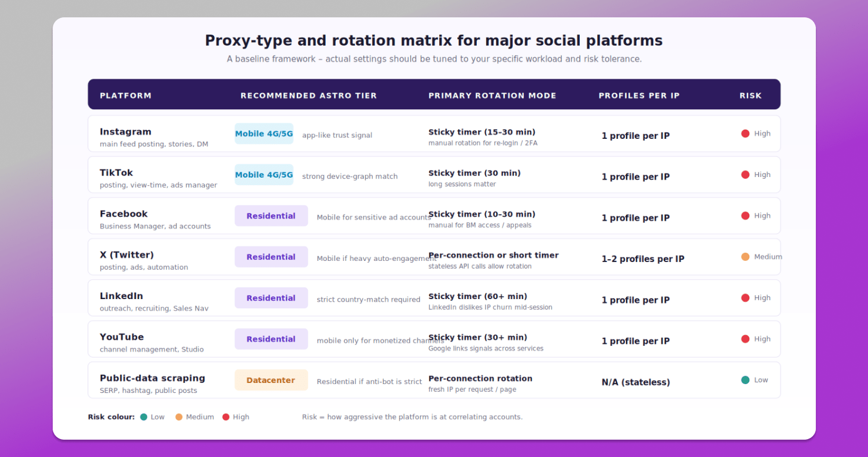
Task: Click the PLATFORM column header
Action: coord(126,95)
